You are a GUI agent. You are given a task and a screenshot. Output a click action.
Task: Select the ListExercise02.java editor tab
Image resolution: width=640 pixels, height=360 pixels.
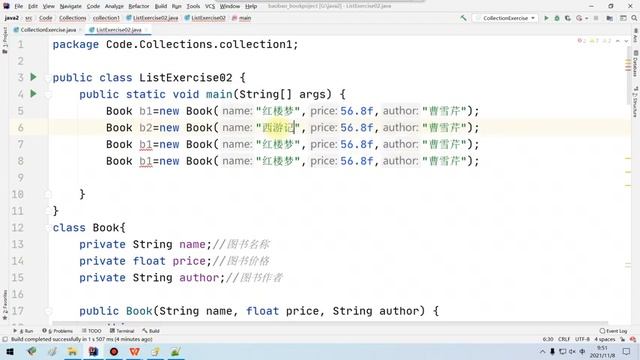pos(118,30)
